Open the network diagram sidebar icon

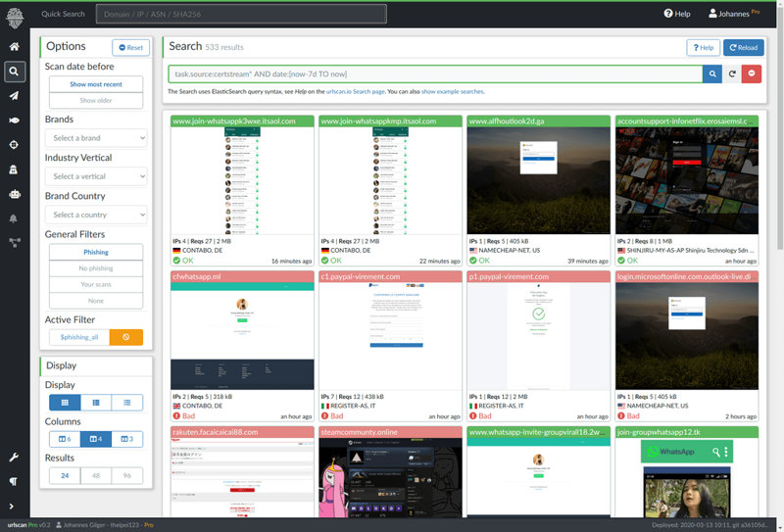[x=14, y=243]
